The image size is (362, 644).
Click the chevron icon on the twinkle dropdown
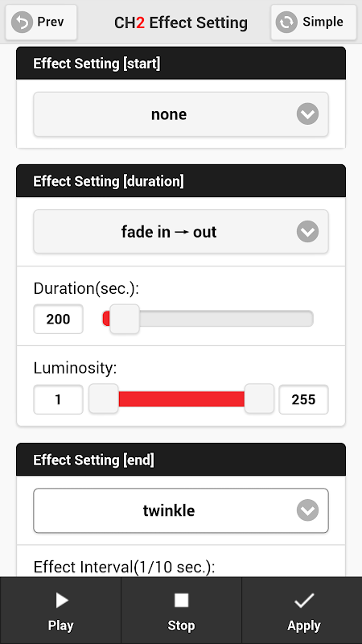(x=308, y=510)
